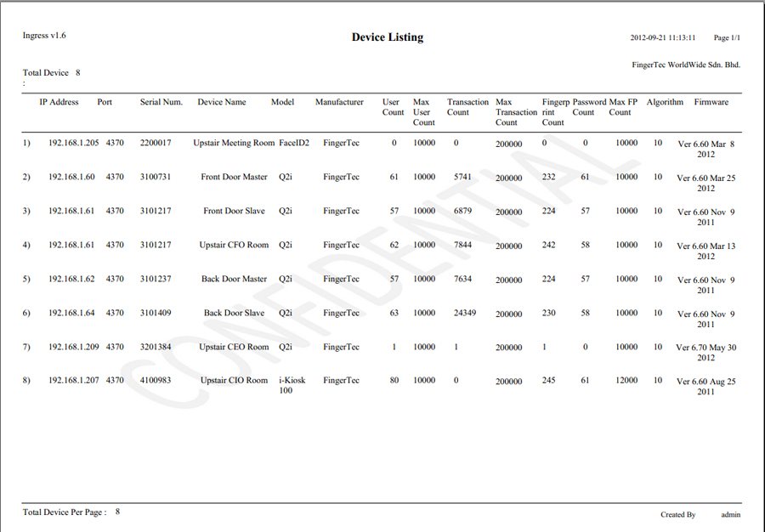Select IP address 192.168.1.209
Viewport: 765px width, 532px height.
(x=74, y=348)
